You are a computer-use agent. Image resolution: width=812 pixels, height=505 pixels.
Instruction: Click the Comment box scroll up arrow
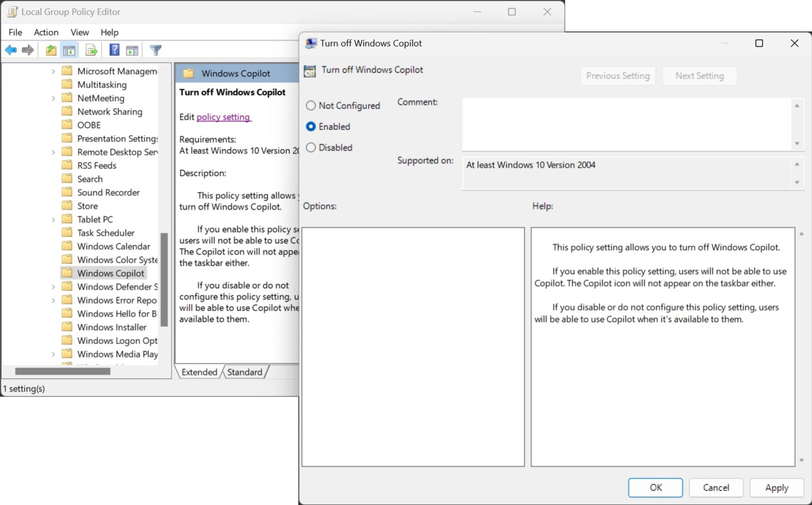point(797,105)
